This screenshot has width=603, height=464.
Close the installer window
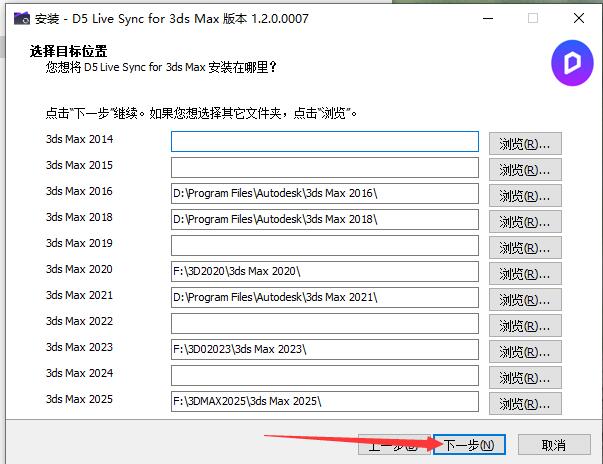pyautogui.click(x=579, y=18)
